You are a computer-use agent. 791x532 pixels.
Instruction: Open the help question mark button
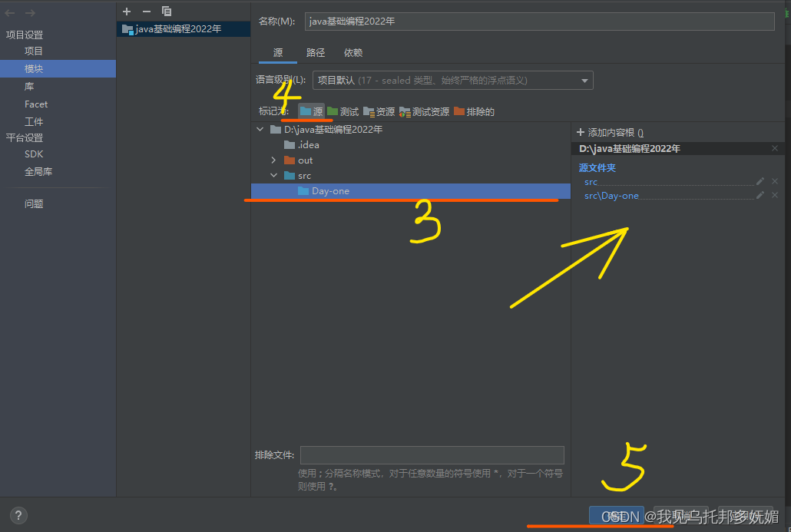click(x=18, y=515)
